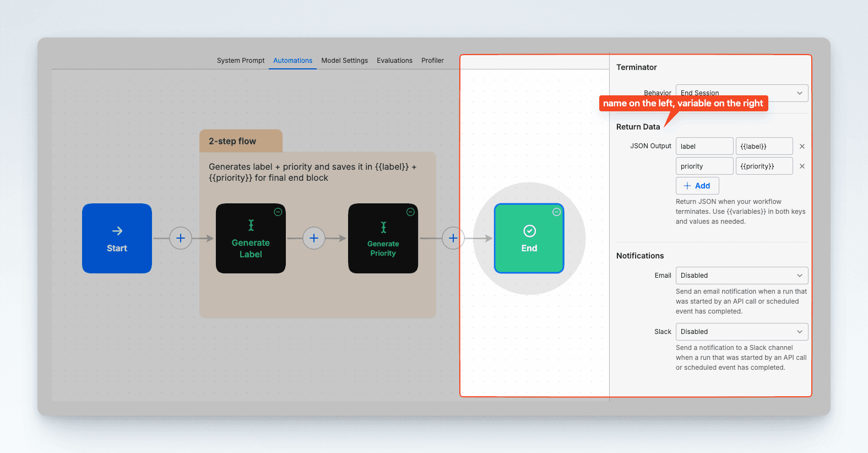Click the plus icon before the End block
The height and width of the screenshot is (453, 868).
[453, 238]
